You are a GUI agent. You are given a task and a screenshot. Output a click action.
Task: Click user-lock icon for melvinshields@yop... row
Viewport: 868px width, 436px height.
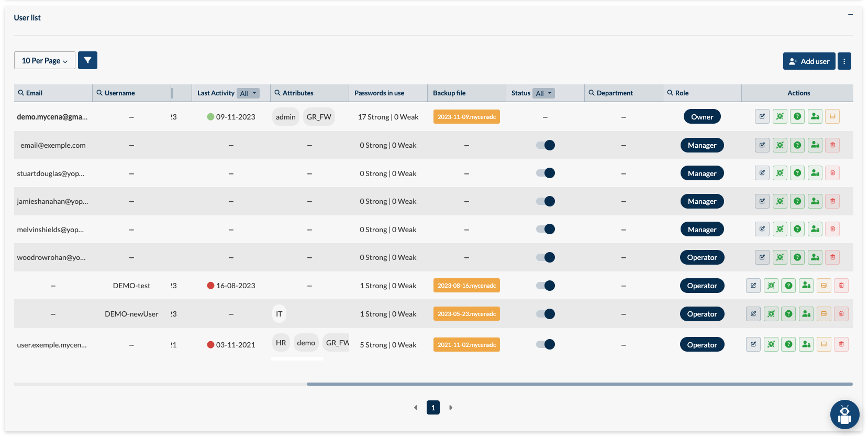tap(815, 229)
